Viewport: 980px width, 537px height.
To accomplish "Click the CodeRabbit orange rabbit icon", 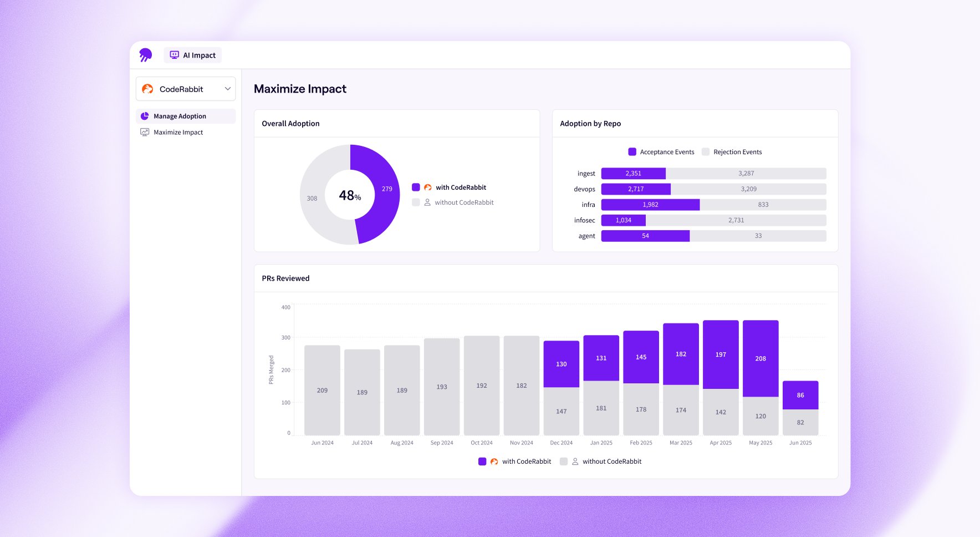I will coord(147,88).
